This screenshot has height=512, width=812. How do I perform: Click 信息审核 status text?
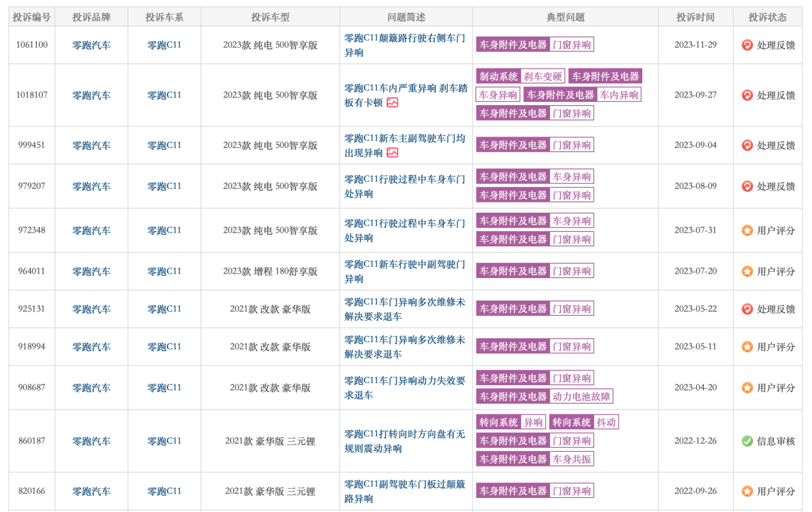(x=776, y=441)
